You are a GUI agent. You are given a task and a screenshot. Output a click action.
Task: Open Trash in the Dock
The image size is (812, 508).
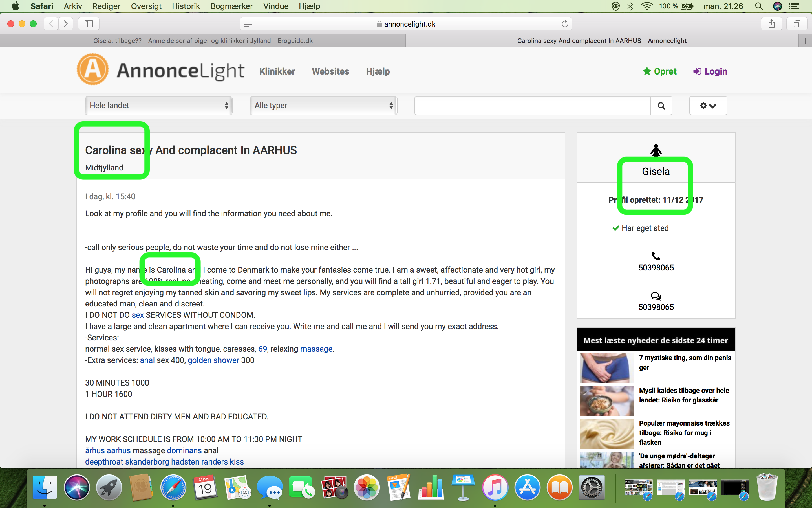click(767, 487)
